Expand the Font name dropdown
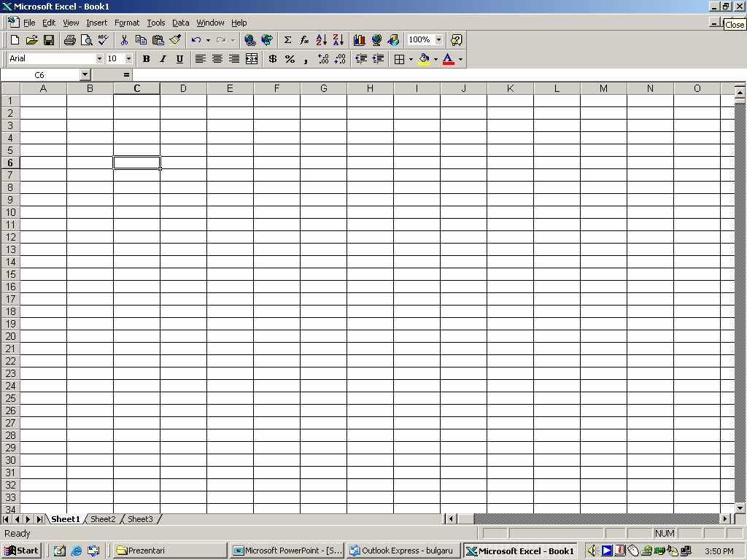The height and width of the screenshot is (560, 747). tap(99, 58)
